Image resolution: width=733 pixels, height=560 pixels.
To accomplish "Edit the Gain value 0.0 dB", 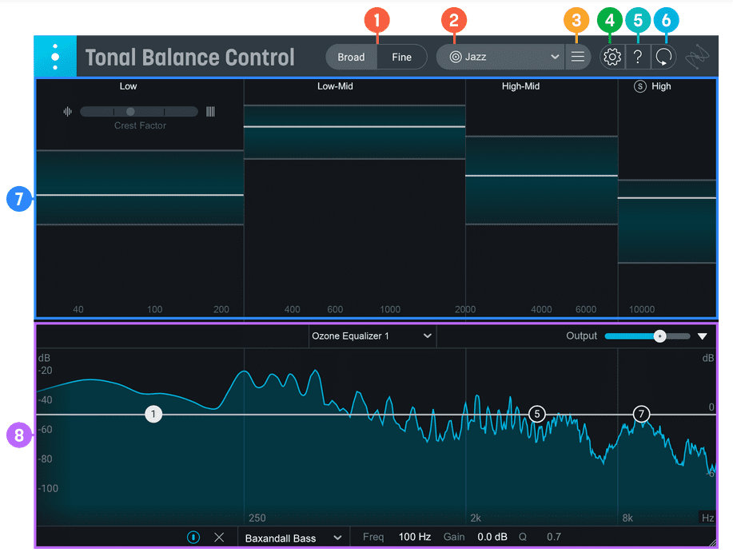I will 492,537.
